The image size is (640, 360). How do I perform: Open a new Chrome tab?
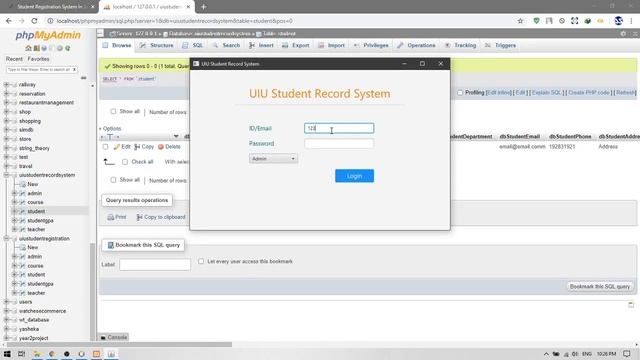203,7
